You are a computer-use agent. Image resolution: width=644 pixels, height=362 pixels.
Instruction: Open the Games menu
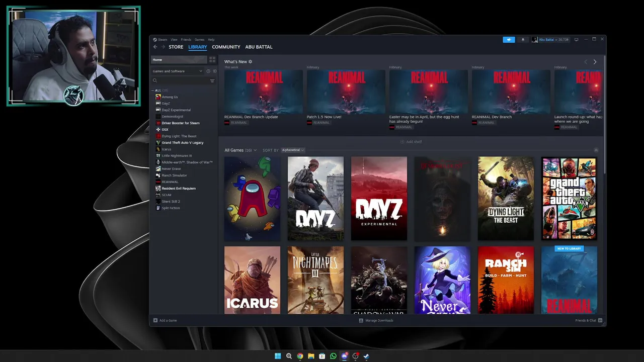[199, 40]
